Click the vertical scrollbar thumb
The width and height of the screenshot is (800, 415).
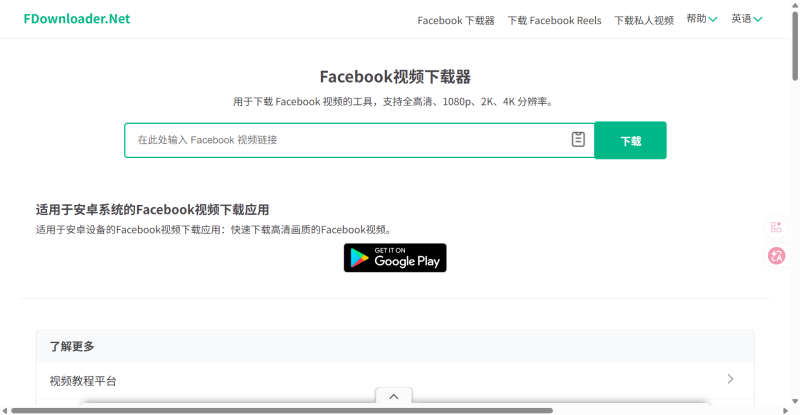(x=795, y=46)
